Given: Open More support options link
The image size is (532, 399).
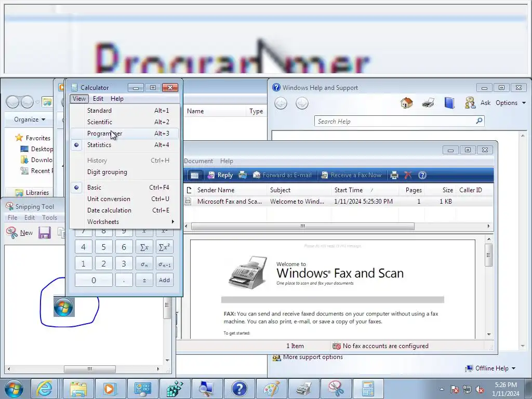Looking at the screenshot, I should (313, 357).
